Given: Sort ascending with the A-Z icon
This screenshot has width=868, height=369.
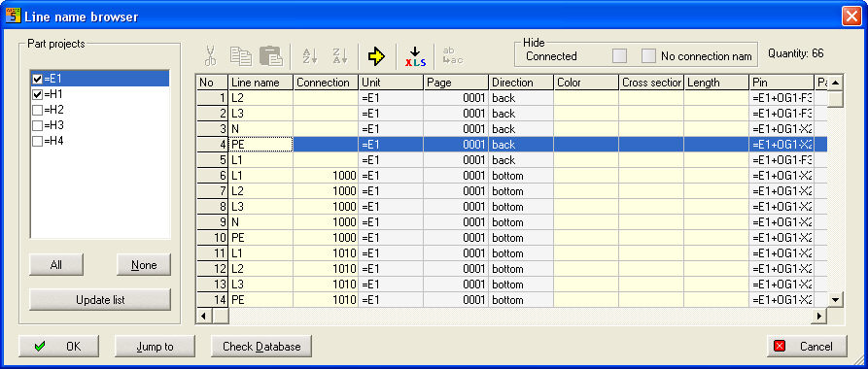Looking at the screenshot, I should point(309,56).
